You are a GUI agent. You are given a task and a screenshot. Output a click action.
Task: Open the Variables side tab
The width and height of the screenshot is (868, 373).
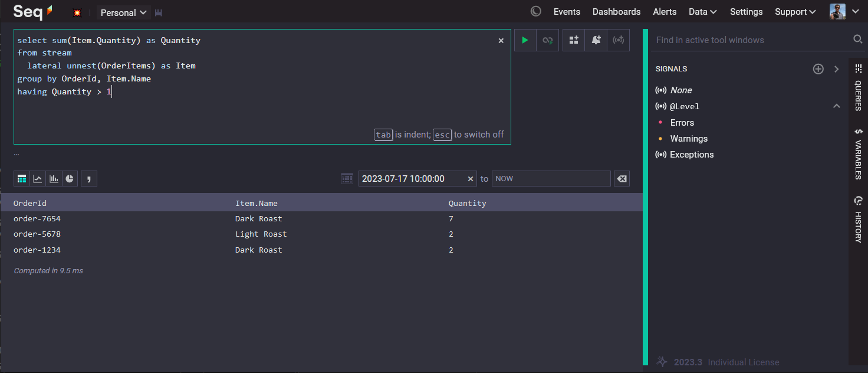[858, 153]
